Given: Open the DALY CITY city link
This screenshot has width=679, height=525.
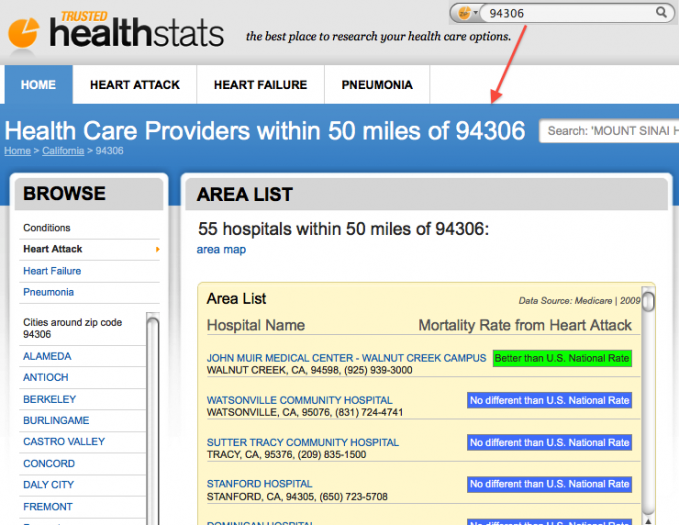Looking at the screenshot, I should point(48,485).
